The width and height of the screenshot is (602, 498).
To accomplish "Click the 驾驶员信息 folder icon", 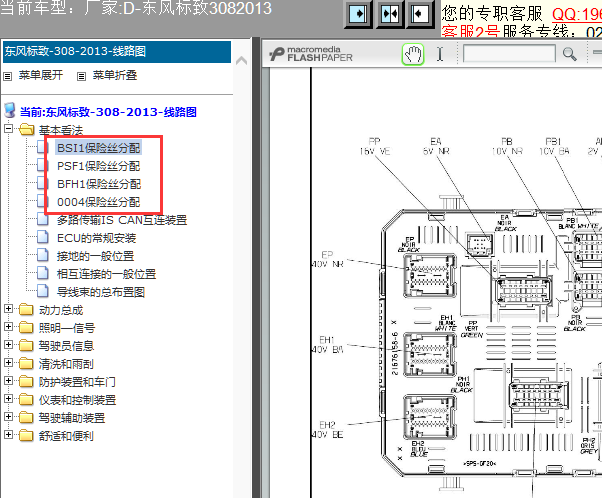I will point(26,345).
